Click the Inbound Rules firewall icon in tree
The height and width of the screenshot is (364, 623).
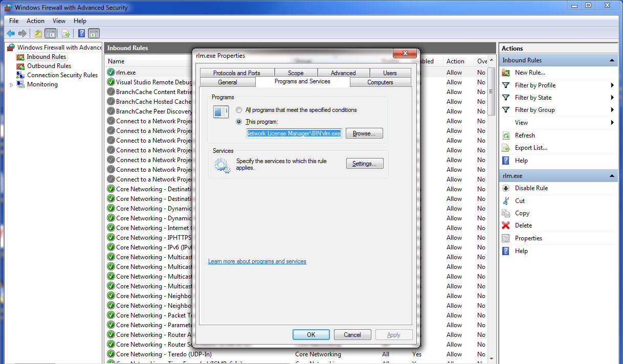(x=20, y=57)
